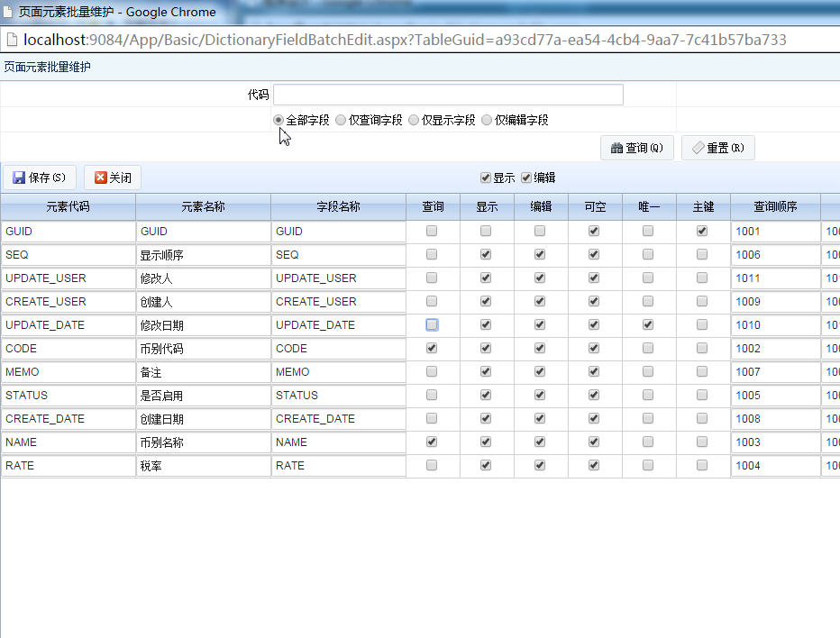Click the floppy disk icon on 保存 button
Screen dimensions: 840x638
[x=19, y=178]
